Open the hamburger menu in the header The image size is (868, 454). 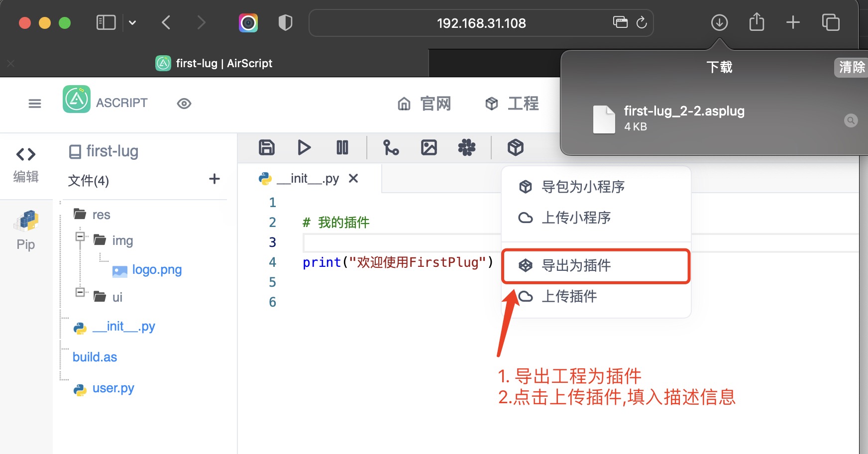tap(35, 104)
